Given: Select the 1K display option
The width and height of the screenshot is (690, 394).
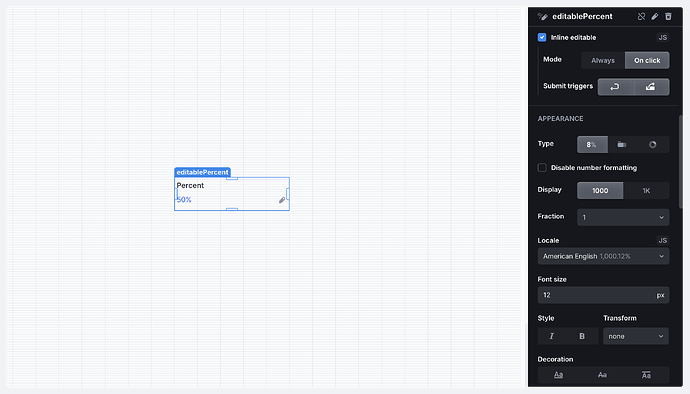Looking at the screenshot, I should tap(646, 191).
